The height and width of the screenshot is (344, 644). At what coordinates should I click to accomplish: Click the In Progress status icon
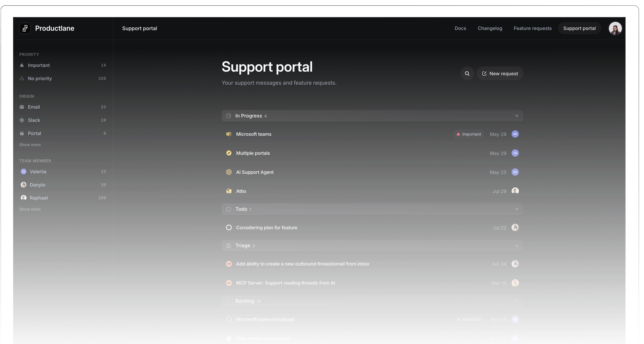pyautogui.click(x=229, y=116)
